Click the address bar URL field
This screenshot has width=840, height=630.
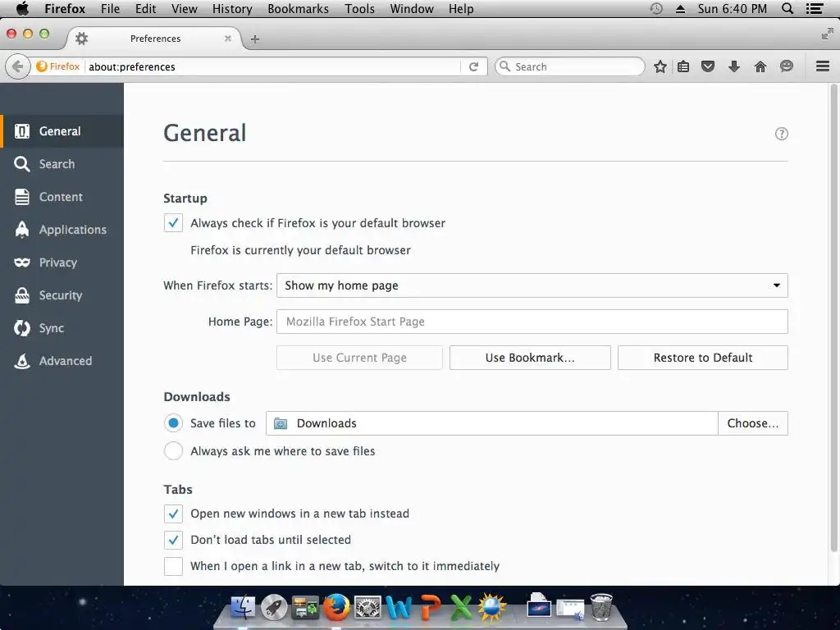coord(272,66)
